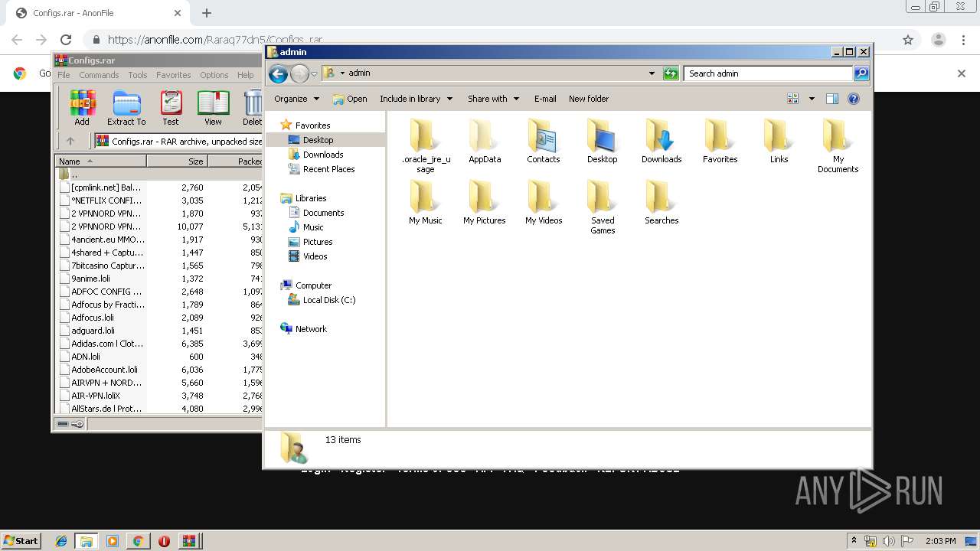
Task: Click the Windows Start button
Action: coord(21,540)
